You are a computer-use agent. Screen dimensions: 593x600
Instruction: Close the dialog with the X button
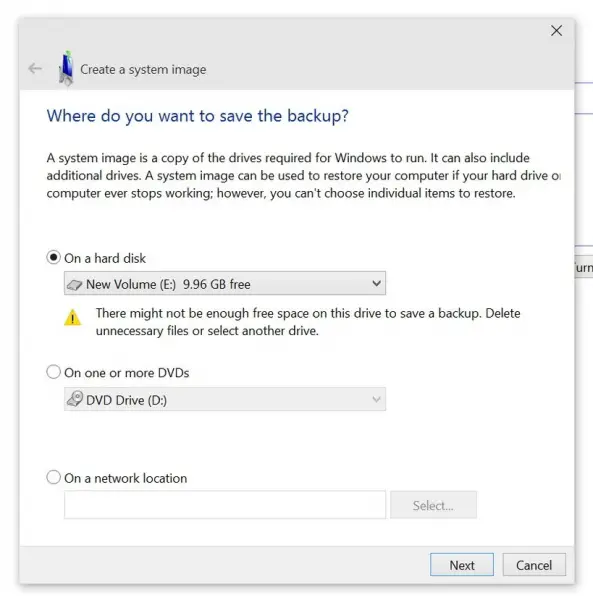point(556,31)
